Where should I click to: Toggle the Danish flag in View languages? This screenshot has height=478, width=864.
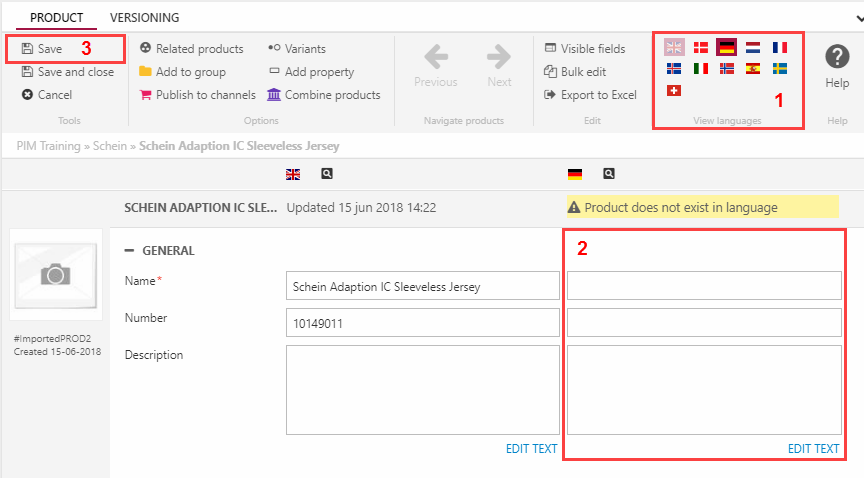(x=700, y=47)
